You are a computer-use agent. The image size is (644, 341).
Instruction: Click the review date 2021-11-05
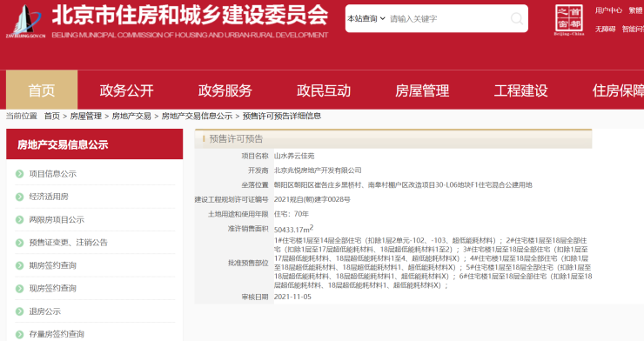292,297
